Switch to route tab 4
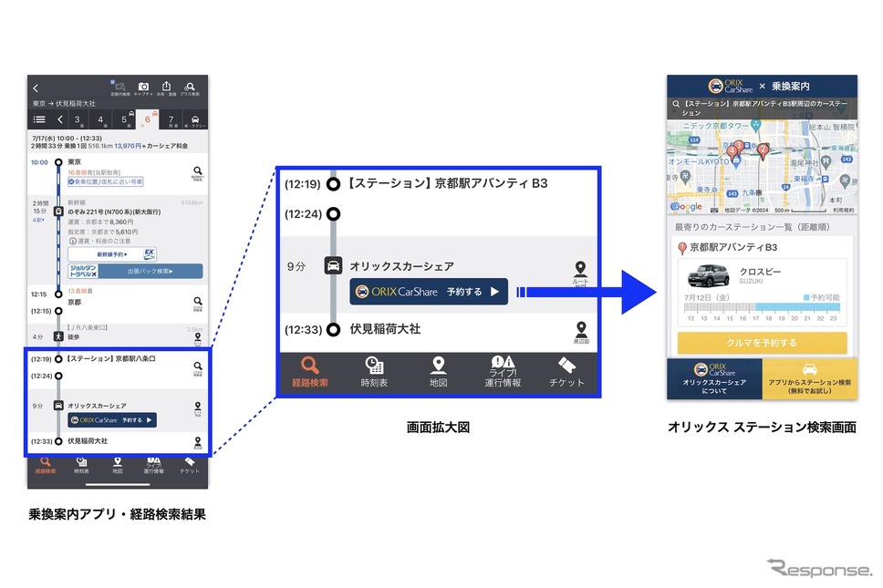Screen dimensions: 883x588 click(x=101, y=119)
